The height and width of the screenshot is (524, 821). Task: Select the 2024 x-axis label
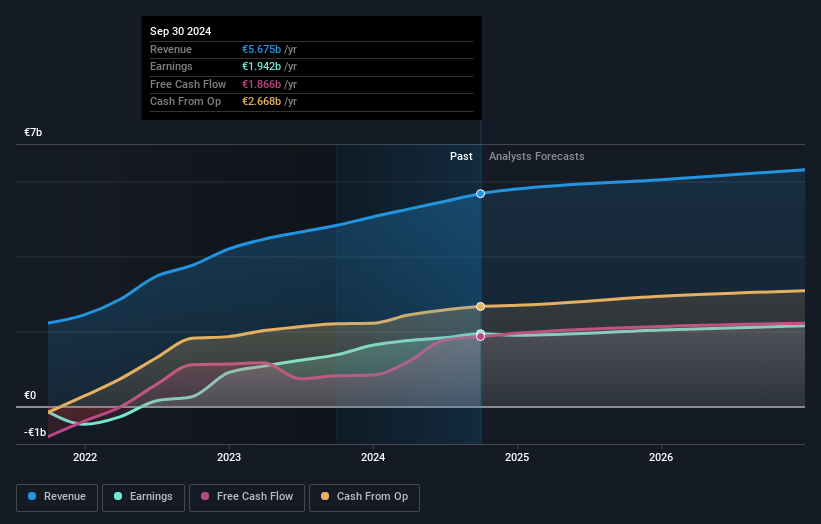click(x=373, y=457)
